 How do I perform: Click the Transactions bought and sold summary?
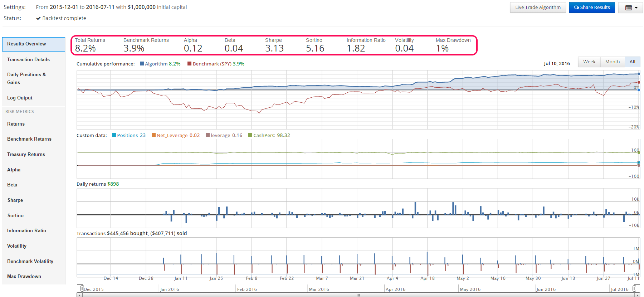pos(132,233)
